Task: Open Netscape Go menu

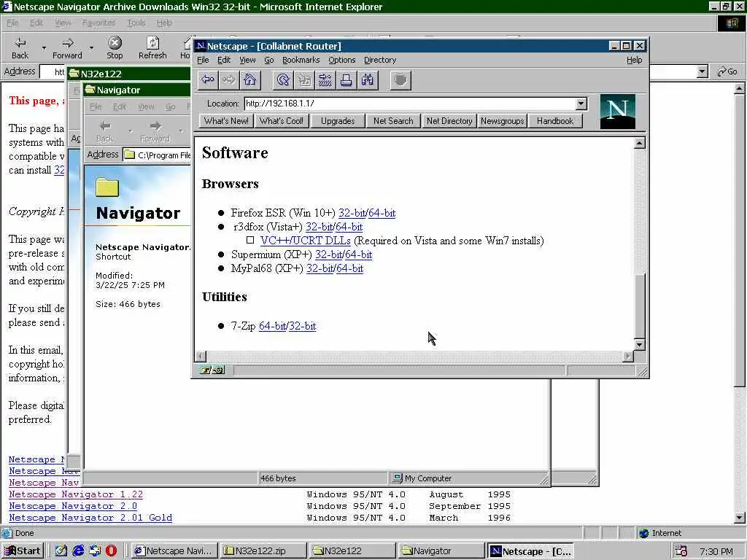Action: (x=268, y=60)
